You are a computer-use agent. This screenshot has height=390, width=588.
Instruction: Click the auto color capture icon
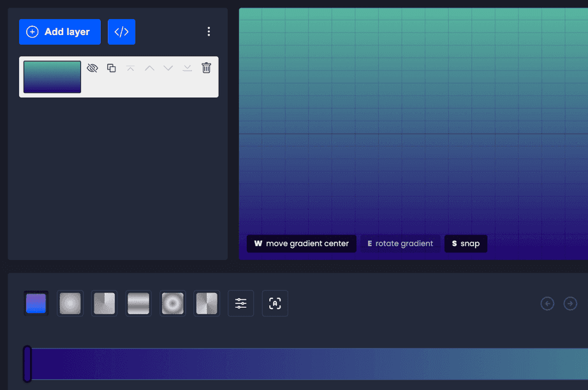(275, 303)
